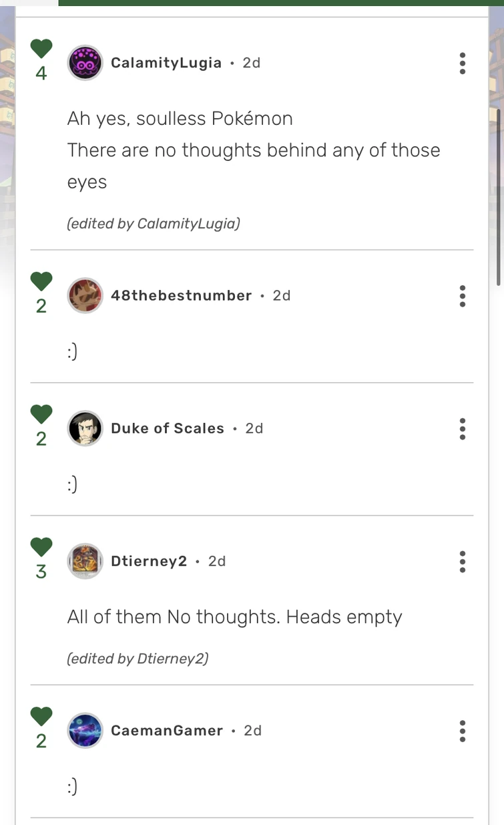Open 48thebestnumber's profile avatar
The width and height of the screenshot is (504, 825).
[85, 295]
